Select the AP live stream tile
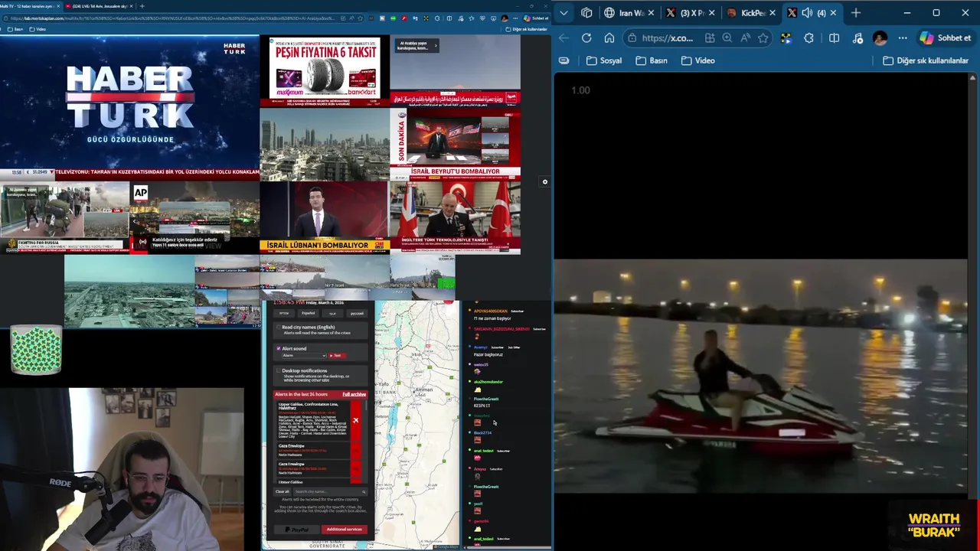Image resolution: width=980 pixels, height=551 pixels. pos(194,217)
